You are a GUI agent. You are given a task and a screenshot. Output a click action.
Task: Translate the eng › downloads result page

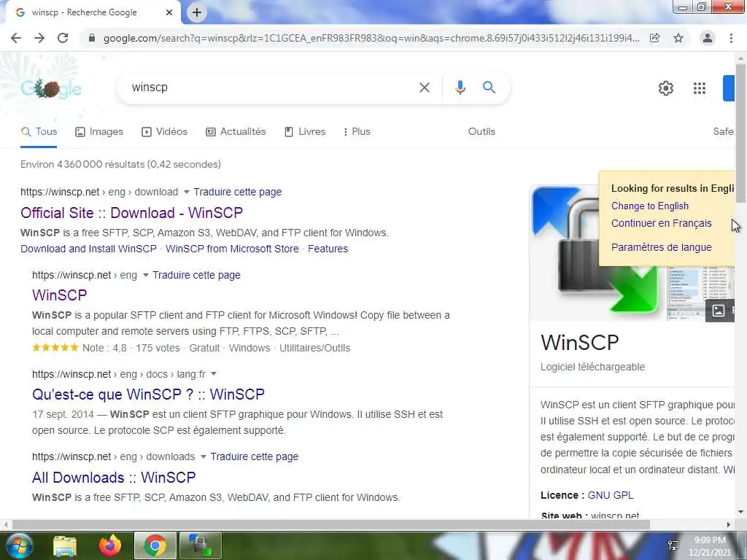(255, 456)
